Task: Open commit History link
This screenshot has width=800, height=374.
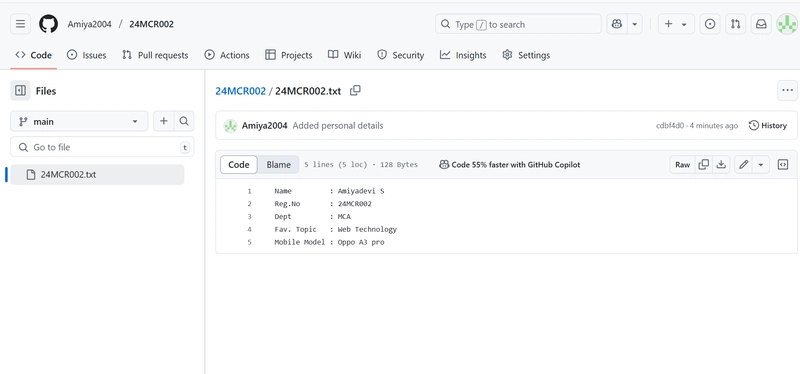Action: point(768,126)
